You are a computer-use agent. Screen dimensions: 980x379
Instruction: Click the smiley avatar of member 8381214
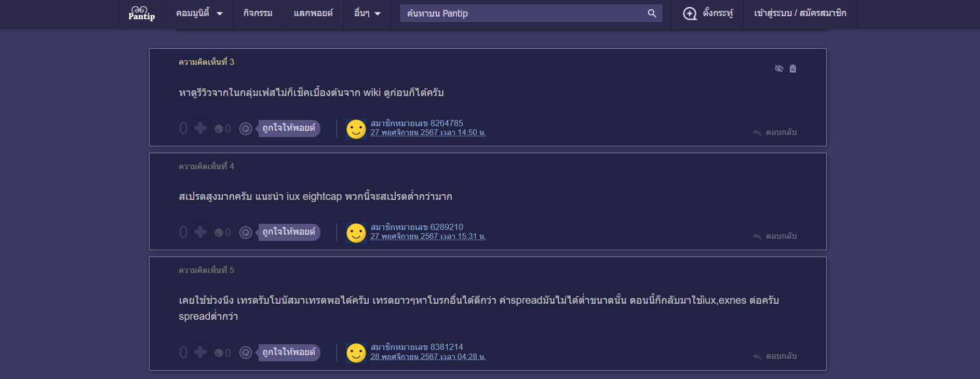coord(356,353)
